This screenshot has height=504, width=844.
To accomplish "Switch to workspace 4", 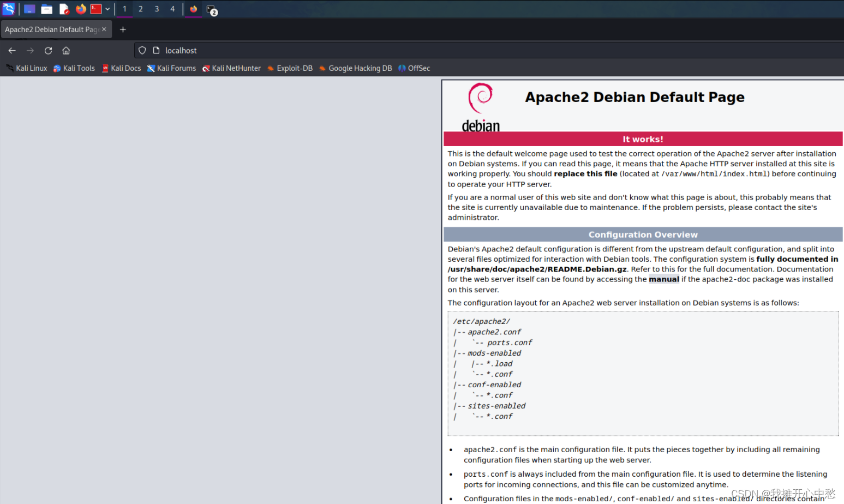I will [x=172, y=9].
